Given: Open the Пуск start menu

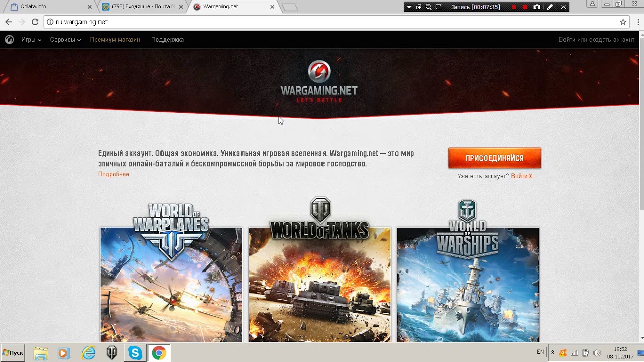Looking at the screenshot, I should pos(13,353).
